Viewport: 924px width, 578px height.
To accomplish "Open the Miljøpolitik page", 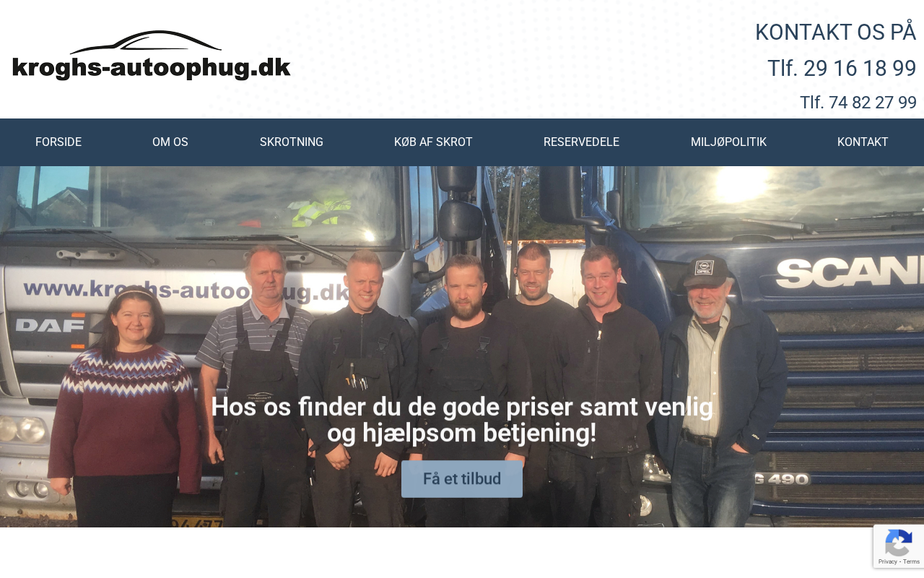I will coord(728,142).
